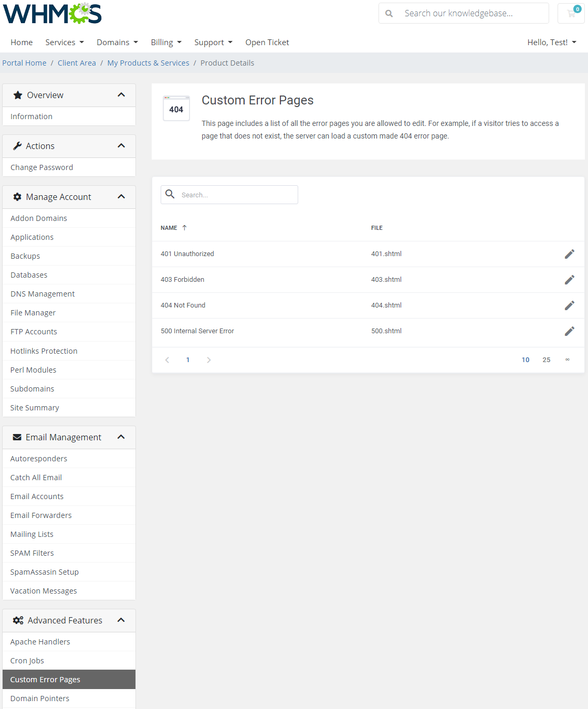Go to next page arrow

209,360
